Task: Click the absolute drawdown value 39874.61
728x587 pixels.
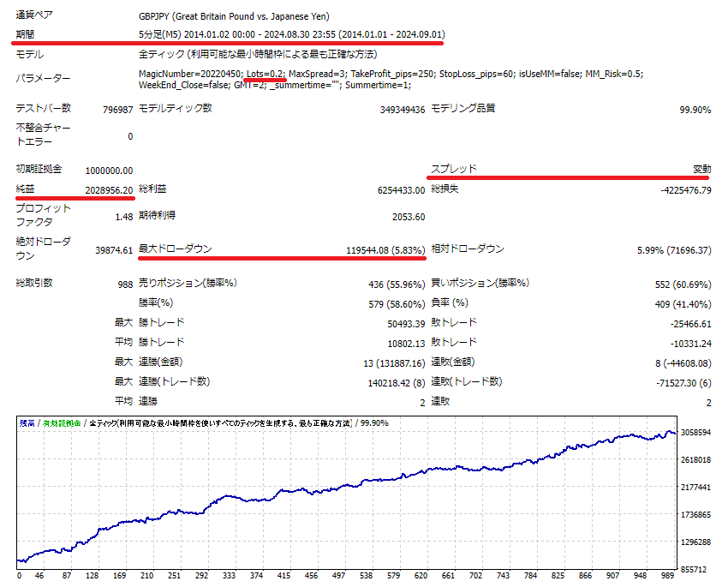Action: [114, 250]
